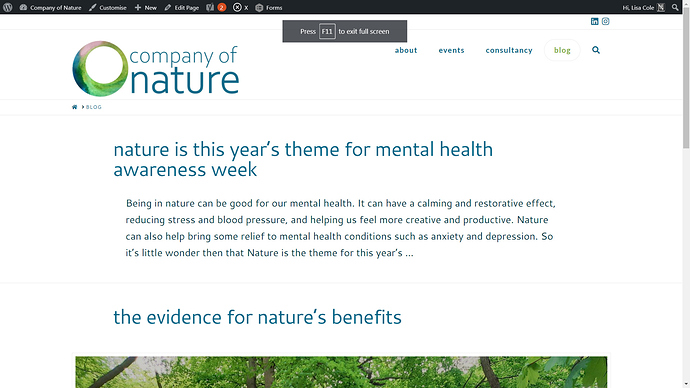Viewport: 690px width, 388px height.
Task: Click the circled X admin bar icon
Action: tap(240, 7)
